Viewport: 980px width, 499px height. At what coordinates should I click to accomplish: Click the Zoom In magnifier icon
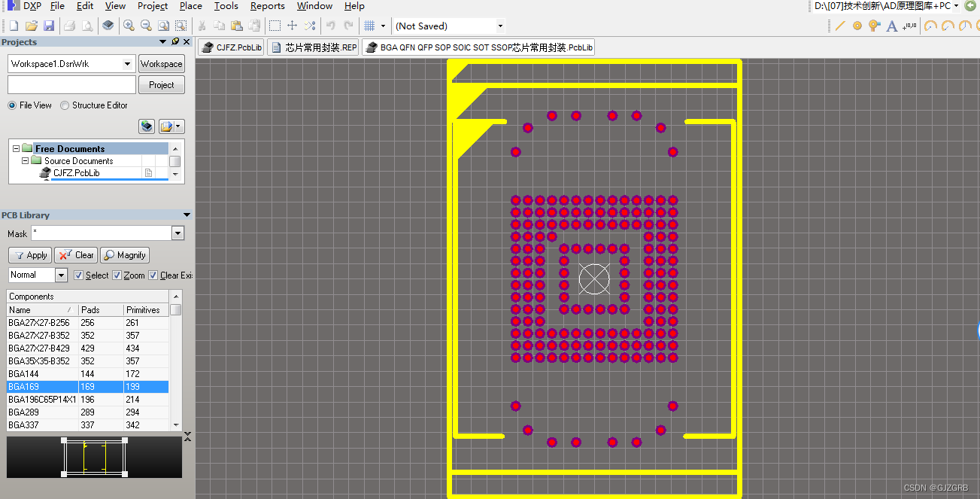point(129,26)
